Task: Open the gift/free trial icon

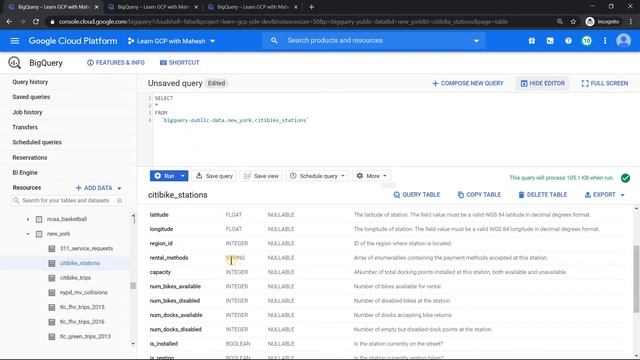Action: click(531, 41)
